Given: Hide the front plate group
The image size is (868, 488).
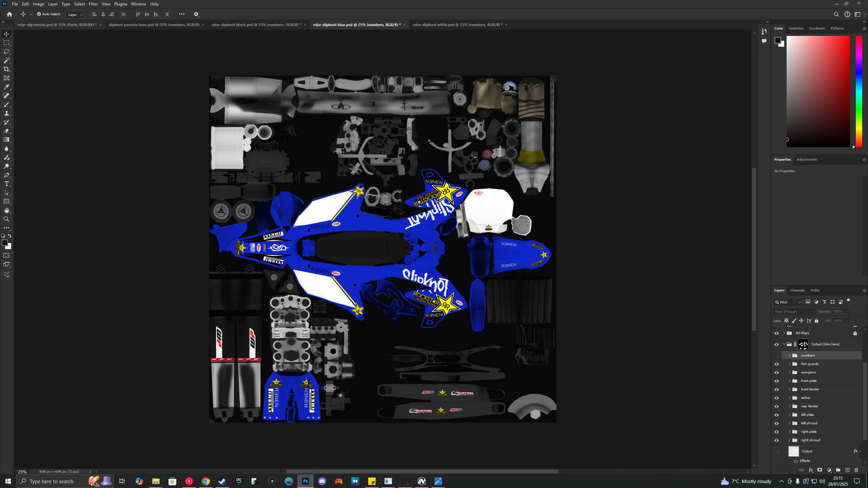Looking at the screenshot, I should pos(776,381).
